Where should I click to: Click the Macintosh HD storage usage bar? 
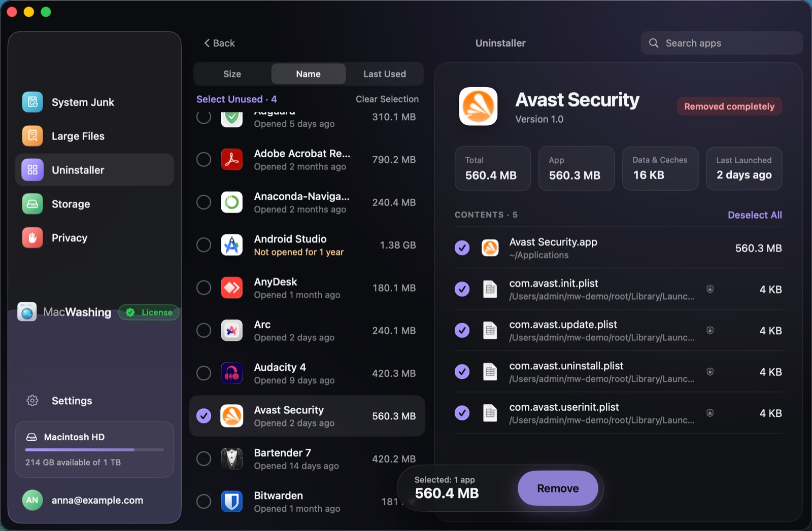click(x=94, y=450)
